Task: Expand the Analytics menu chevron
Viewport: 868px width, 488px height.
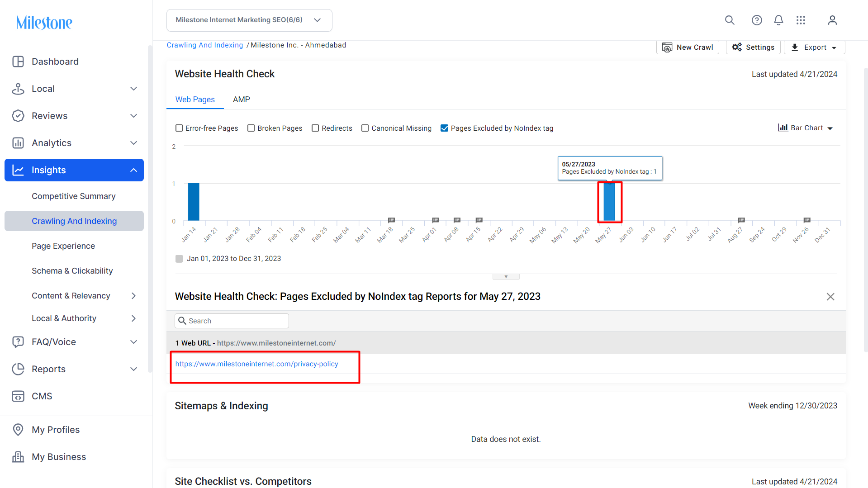Action: (133, 143)
